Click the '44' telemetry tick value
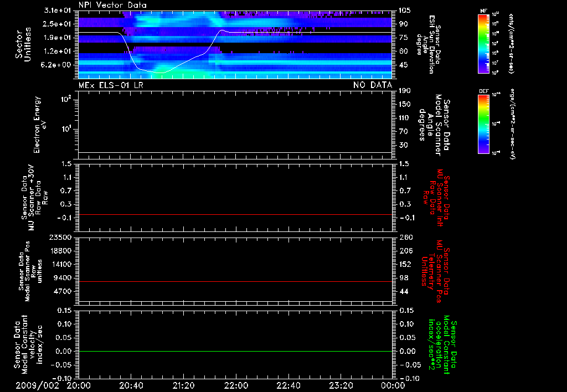Image resolution: width=567 pixels, height=392 pixels. point(403,291)
